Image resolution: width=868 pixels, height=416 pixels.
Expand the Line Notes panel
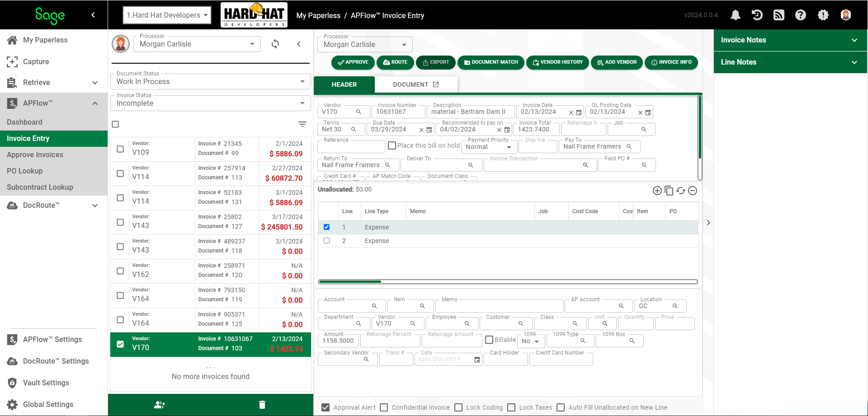coord(790,62)
